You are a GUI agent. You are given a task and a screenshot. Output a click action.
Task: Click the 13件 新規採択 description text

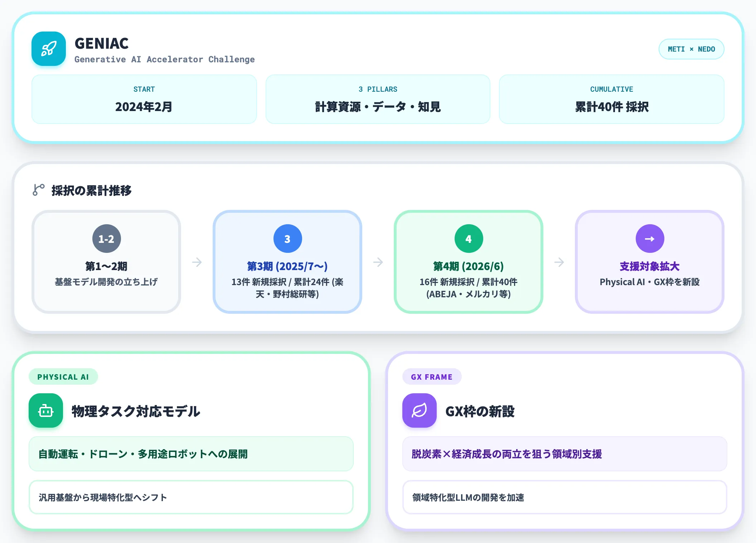pos(287,288)
